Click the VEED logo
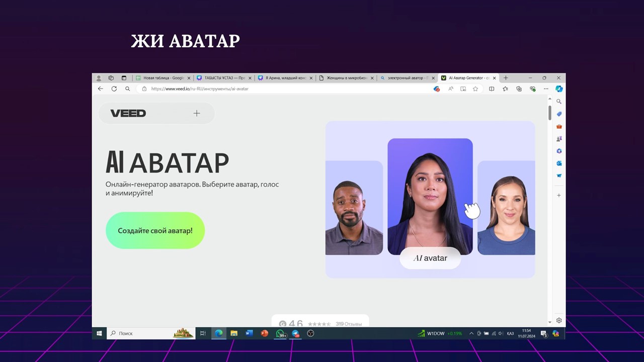The image size is (644, 362). click(128, 113)
